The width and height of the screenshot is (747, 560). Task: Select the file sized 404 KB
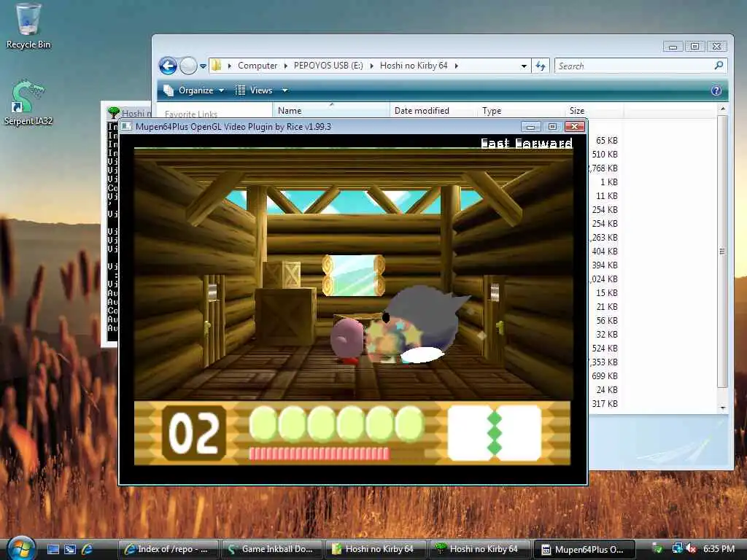click(605, 251)
